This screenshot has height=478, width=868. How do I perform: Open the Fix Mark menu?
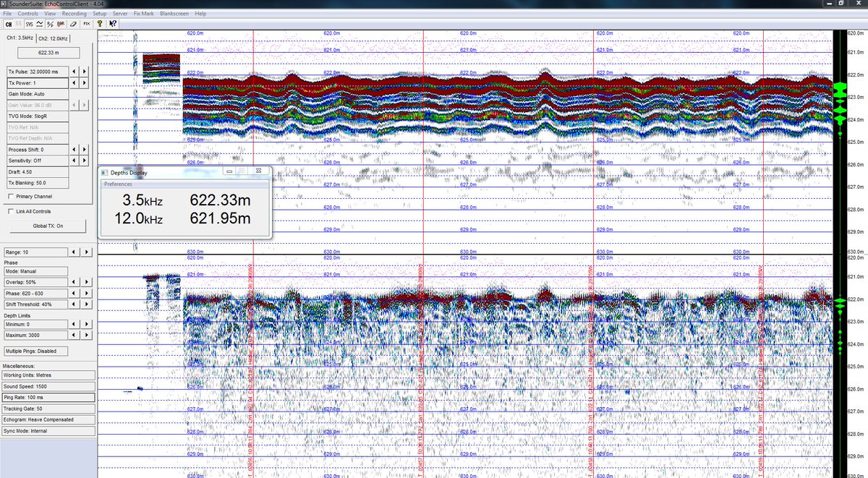pos(143,14)
